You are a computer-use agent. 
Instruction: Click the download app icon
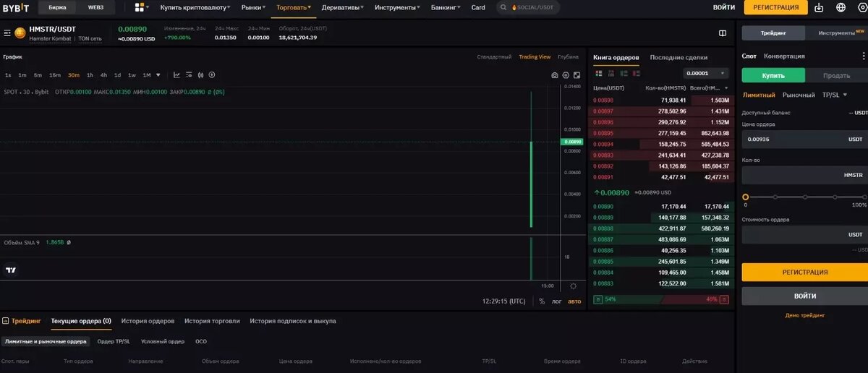coord(819,7)
